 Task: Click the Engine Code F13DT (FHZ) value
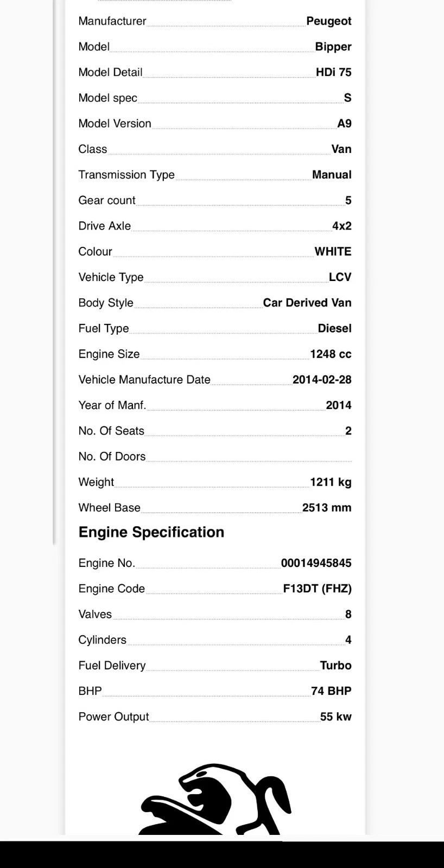[x=318, y=589]
